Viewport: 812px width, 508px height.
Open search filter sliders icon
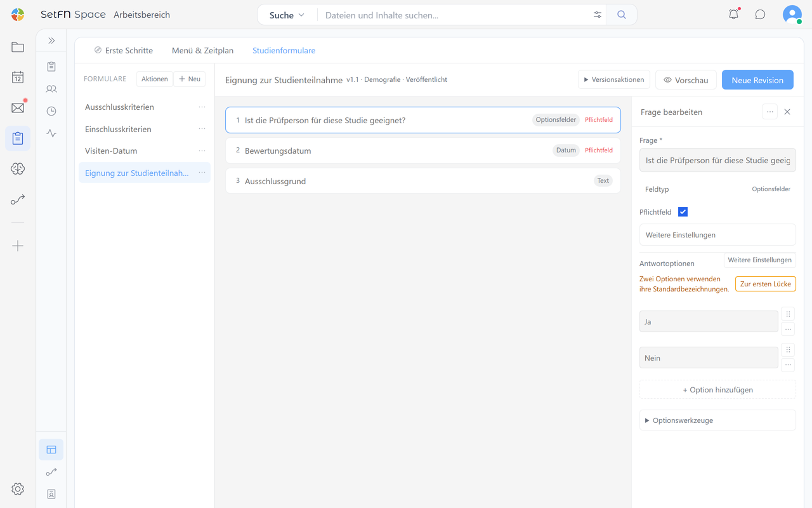click(598, 15)
